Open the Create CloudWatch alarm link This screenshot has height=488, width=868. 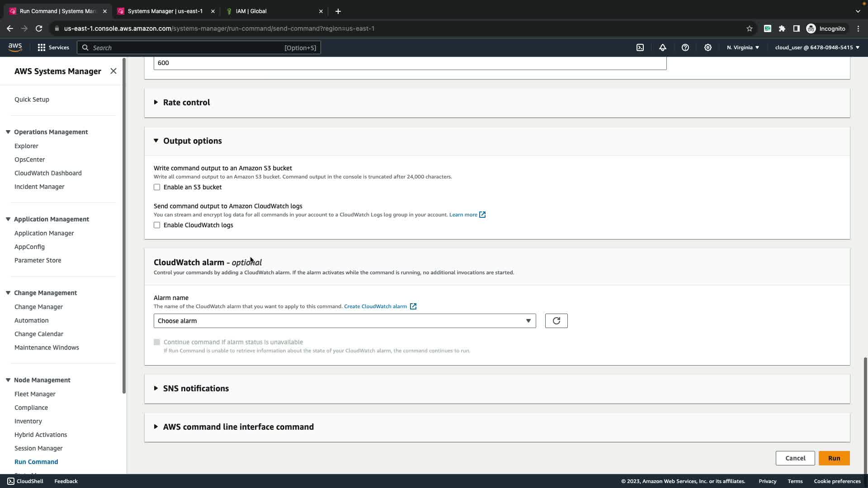pyautogui.click(x=375, y=306)
